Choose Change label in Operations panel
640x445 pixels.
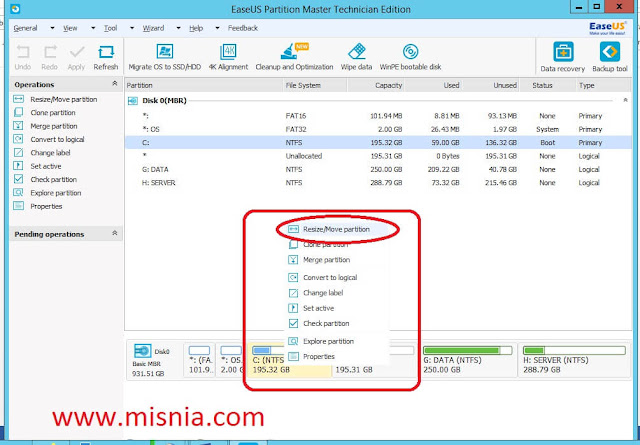pos(42,153)
